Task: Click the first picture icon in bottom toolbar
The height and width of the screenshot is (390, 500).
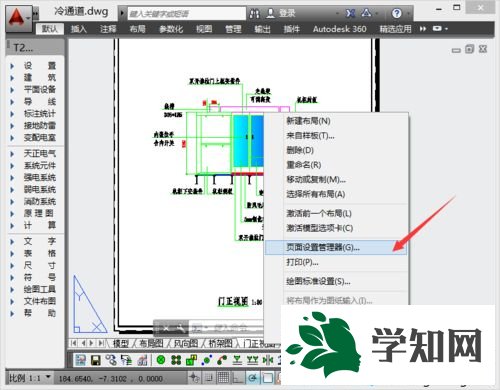Action: [x=80, y=360]
